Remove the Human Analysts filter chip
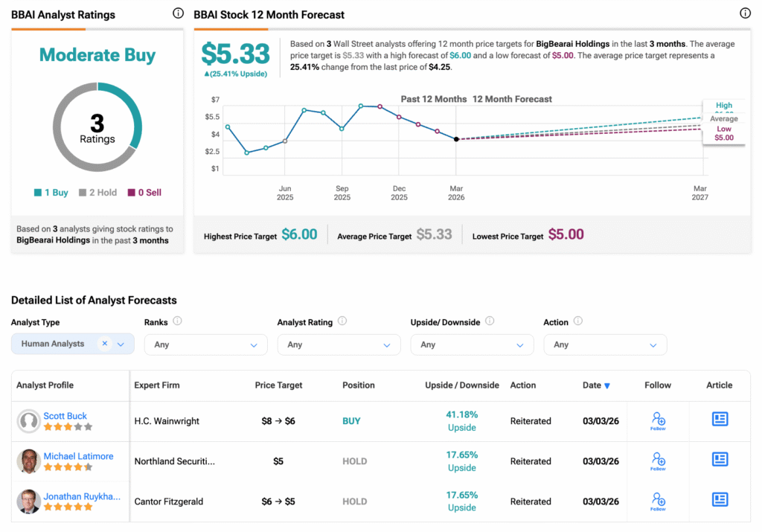The image size is (762, 532). click(x=105, y=344)
